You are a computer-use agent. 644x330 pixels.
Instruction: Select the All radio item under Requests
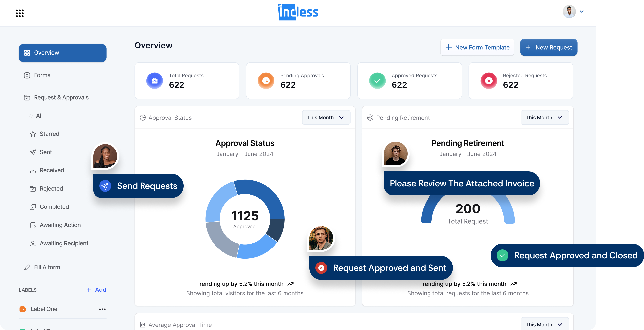(31, 116)
